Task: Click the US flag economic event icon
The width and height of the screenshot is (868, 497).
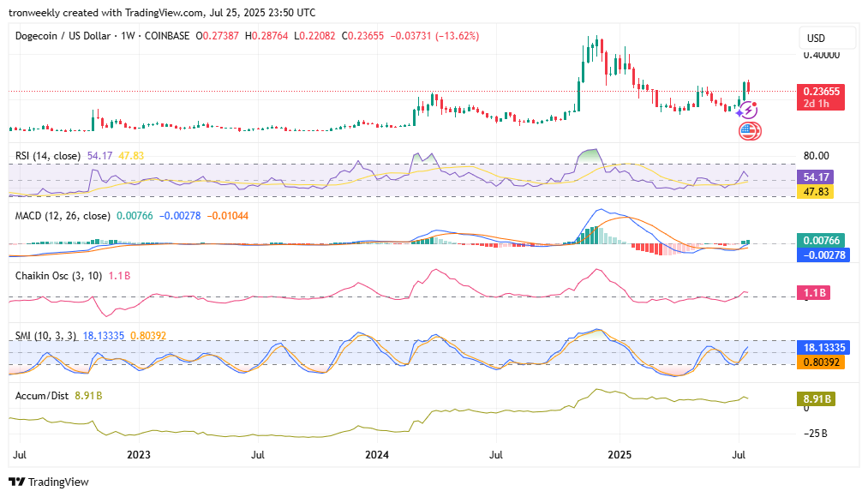Action: tap(750, 131)
